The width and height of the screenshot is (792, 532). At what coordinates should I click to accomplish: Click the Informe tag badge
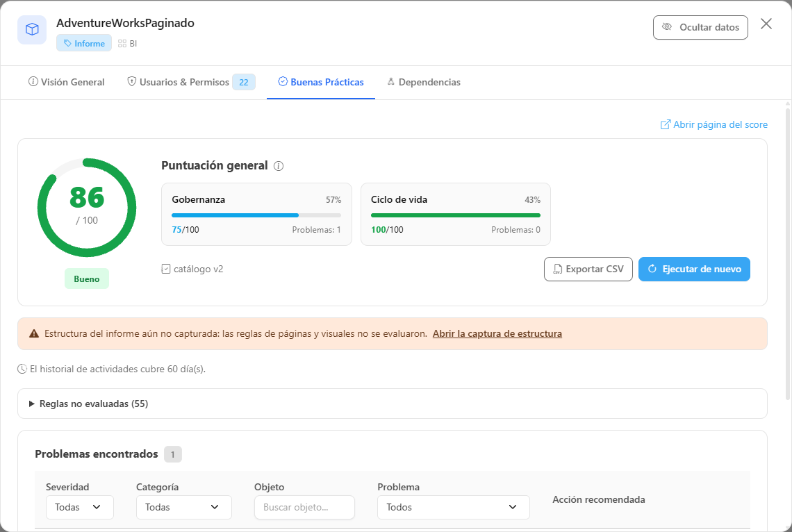tap(84, 43)
